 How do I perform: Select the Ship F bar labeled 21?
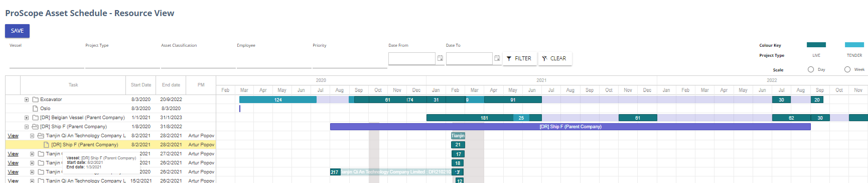[458, 145]
